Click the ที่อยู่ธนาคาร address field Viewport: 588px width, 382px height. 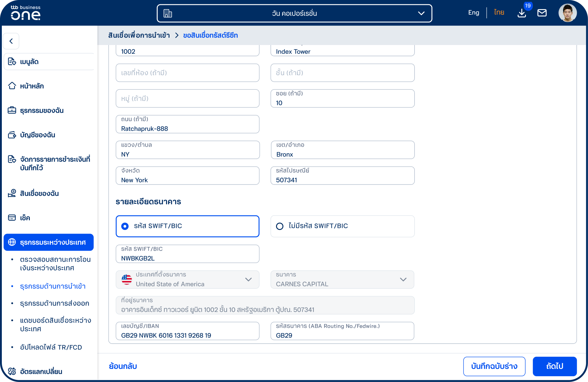pyautogui.click(x=265, y=305)
